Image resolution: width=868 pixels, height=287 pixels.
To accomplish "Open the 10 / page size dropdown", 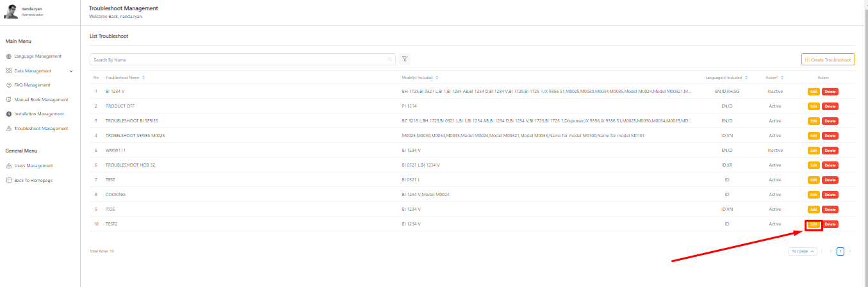I will [803, 251].
